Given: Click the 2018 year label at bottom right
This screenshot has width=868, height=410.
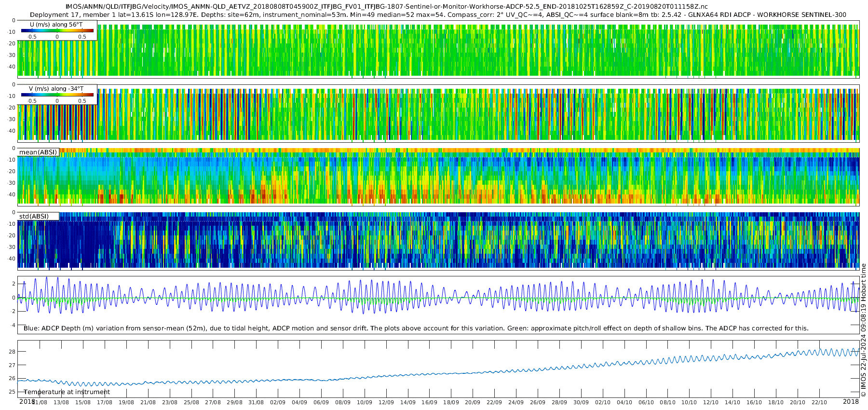Looking at the screenshot, I should tap(851, 401).
